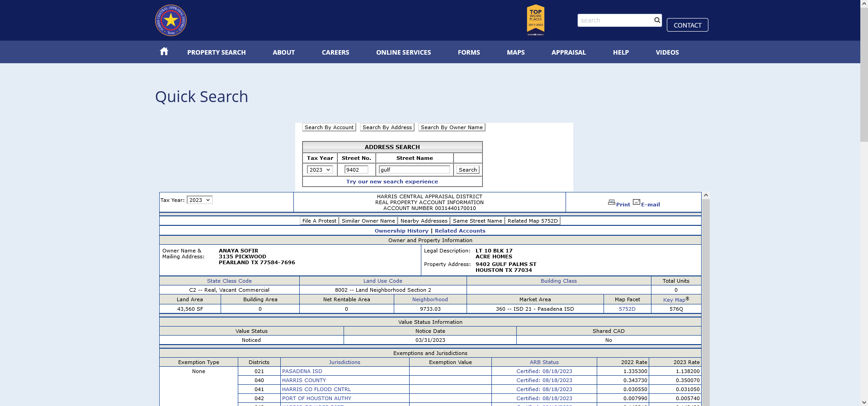Open Related Accounts link
The width and height of the screenshot is (868, 406).
[460, 231]
